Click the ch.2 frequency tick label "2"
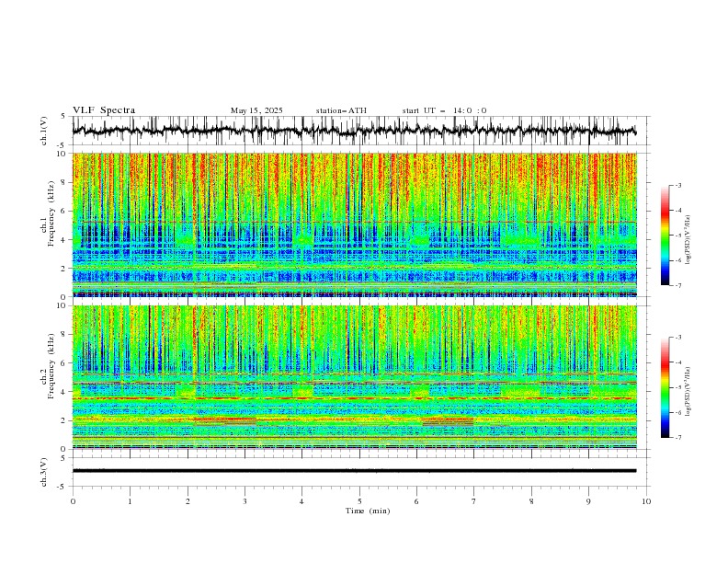 pos(65,420)
